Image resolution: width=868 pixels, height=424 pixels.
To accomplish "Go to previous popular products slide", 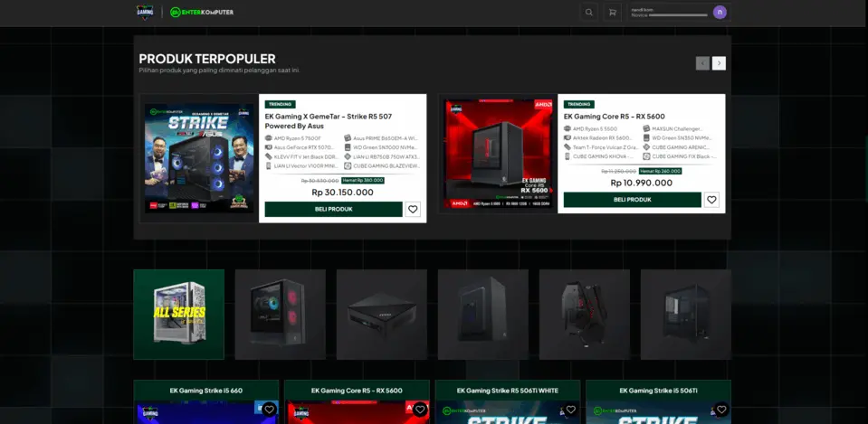I will pyautogui.click(x=702, y=63).
